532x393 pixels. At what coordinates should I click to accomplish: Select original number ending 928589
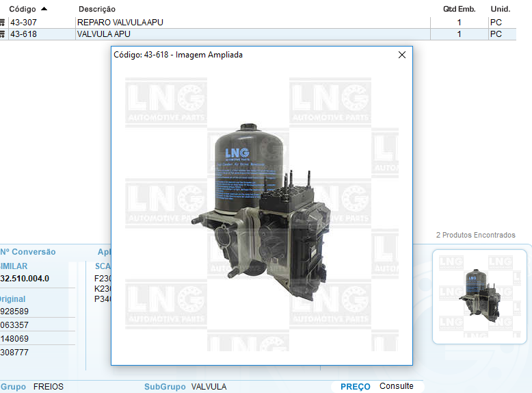15,312
